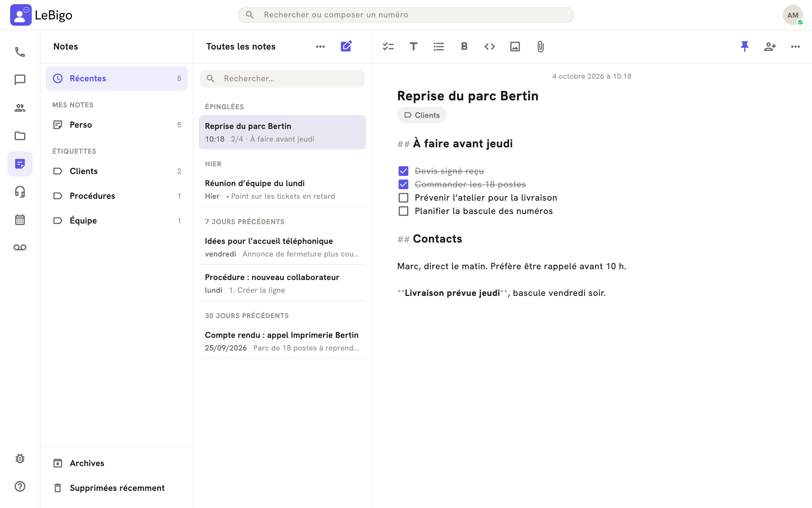Filter notes by the Procédures label
The image size is (812, 508).
click(116, 196)
